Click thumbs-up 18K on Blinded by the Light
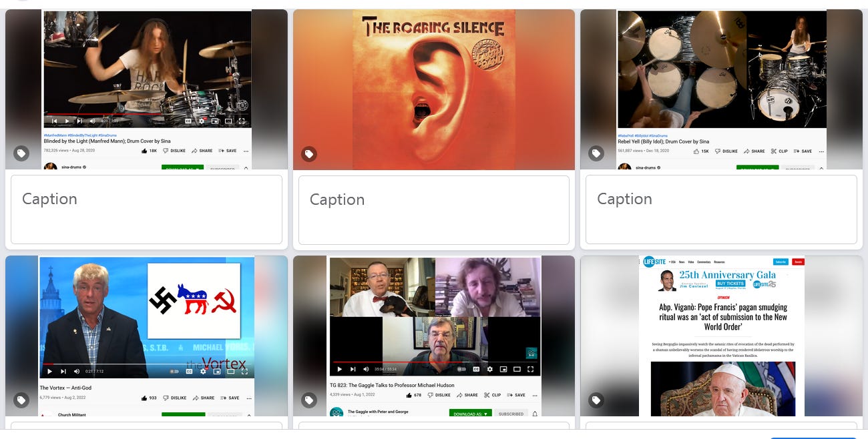Screen dimensions: 868x439 [150, 151]
